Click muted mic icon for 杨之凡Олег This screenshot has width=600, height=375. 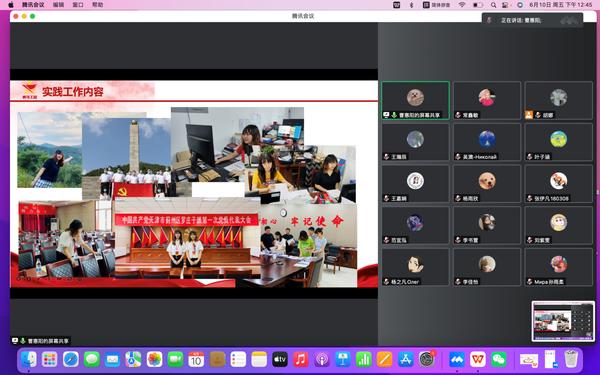pos(386,282)
